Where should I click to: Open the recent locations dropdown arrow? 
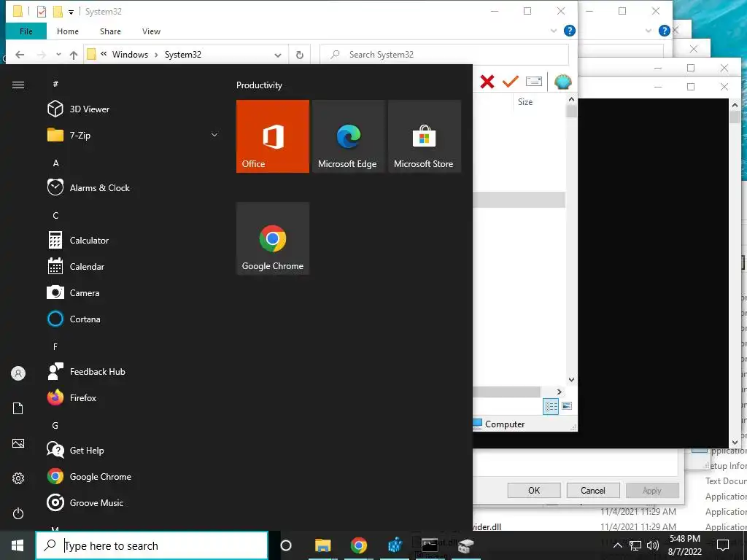58,54
